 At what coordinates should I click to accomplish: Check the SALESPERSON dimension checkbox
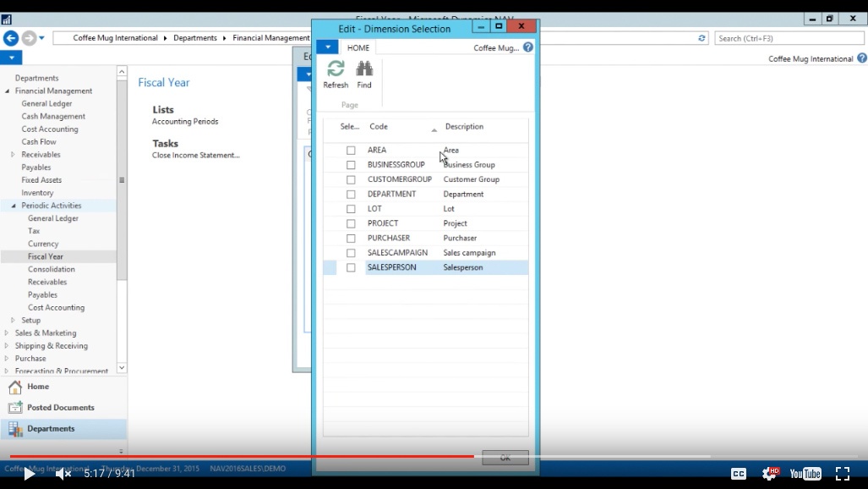351,268
